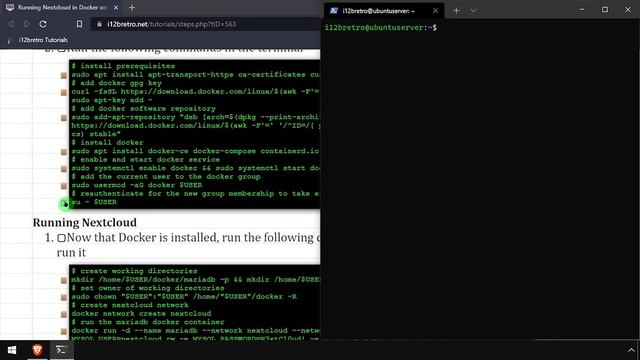Open the Windows Start menu
Viewport: 640px width, 360px height.
[12, 350]
